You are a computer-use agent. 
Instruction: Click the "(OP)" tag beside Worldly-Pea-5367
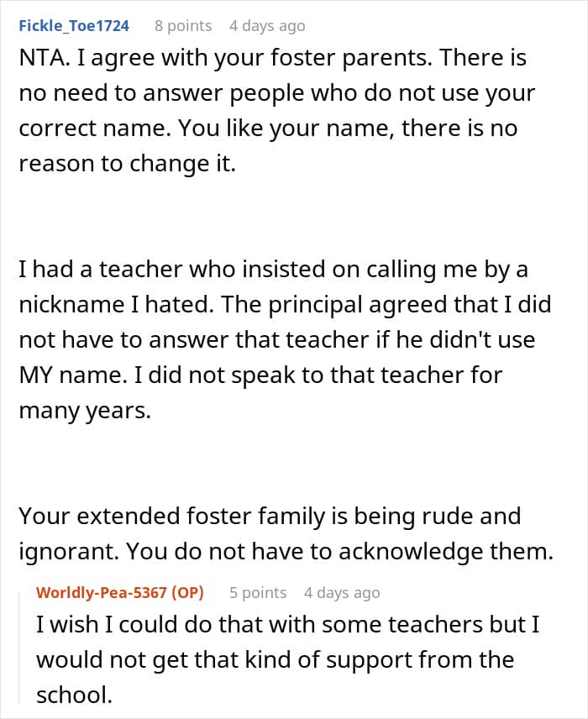[186, 593]
